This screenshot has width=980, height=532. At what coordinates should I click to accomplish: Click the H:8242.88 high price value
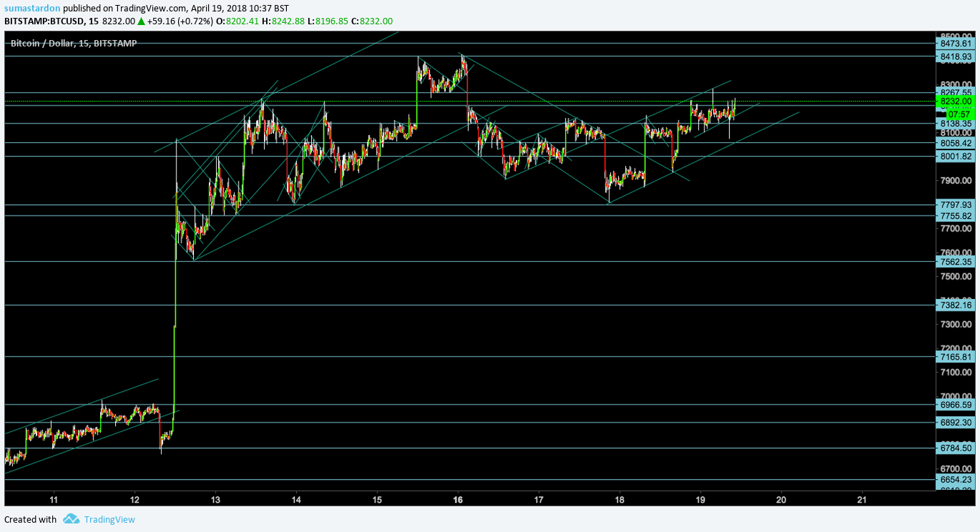click(x=285, y=21)
